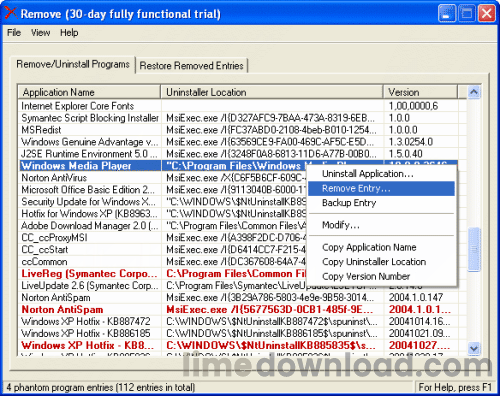Select Microsoft Office Basic Edition entry
The image size is (500, 396).
point(88,190)
